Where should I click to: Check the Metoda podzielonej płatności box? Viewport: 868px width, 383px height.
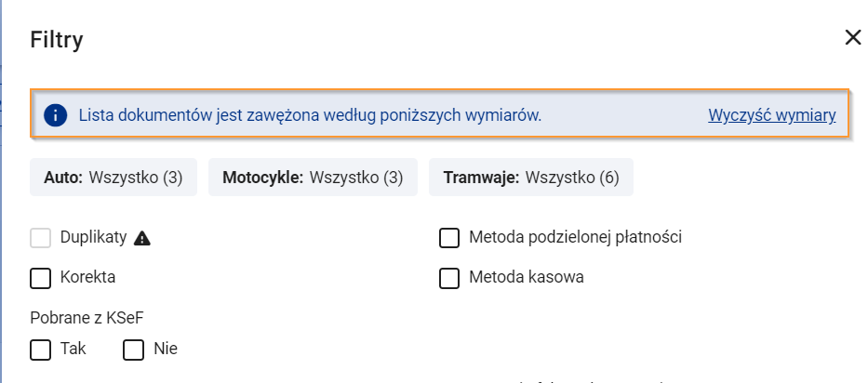point(449,238)
